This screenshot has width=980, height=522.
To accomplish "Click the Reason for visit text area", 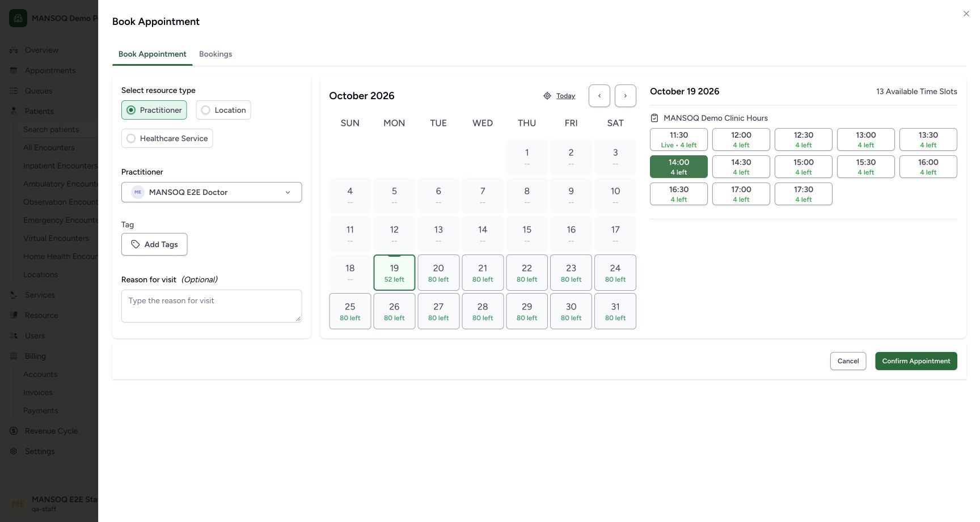I will pyautogui.click(x=212, y=306).
